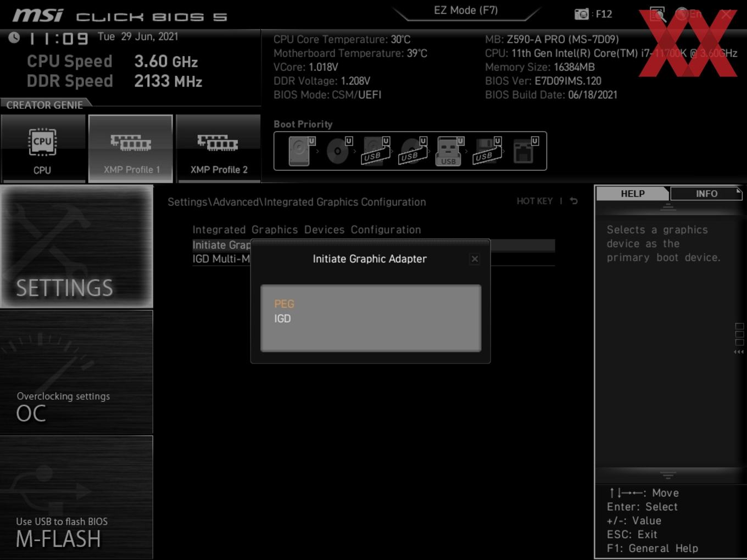Image resolution: width=747 pixels, height=560 pixels.
Task: Close the Initiate Graphic Adapter popup
Action: [x=475, y=259]
